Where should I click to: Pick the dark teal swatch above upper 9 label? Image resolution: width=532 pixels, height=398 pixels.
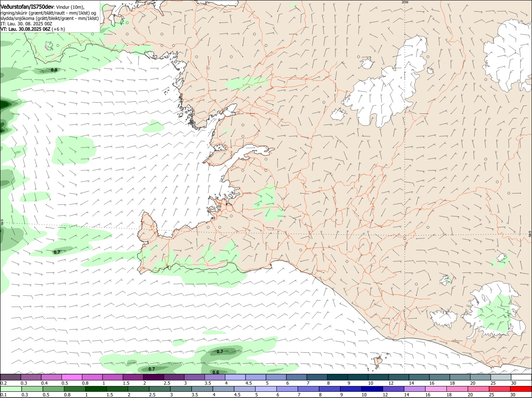click(357, 377)
